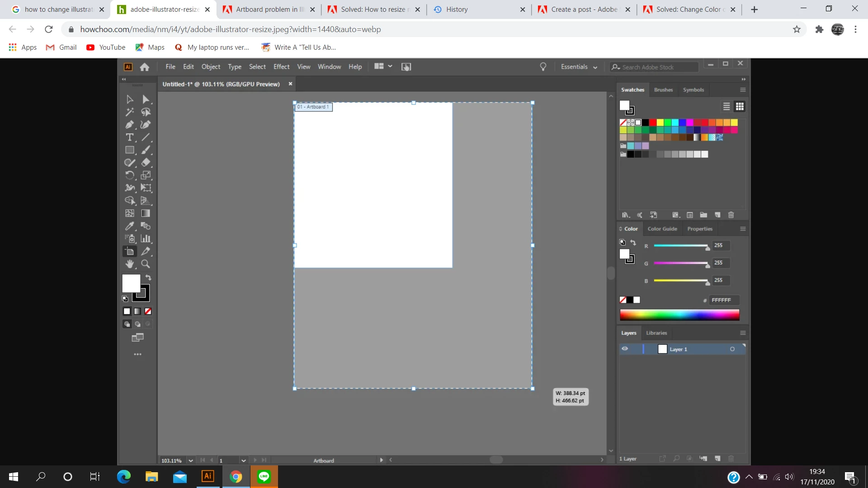Select the Hand tool
This screenshot has width=868, height=488.
coord(130,264)
